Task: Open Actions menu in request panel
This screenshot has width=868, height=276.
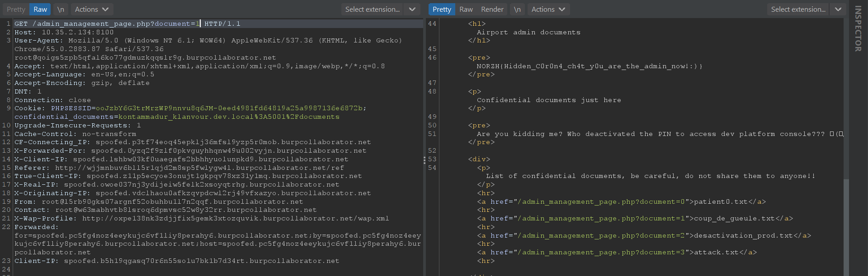Action: (x=92, y=9)
